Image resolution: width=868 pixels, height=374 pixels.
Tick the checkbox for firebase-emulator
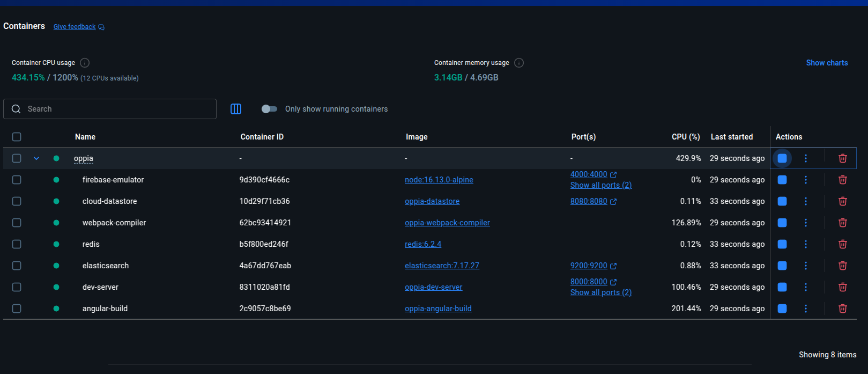(x=17, y=180)
